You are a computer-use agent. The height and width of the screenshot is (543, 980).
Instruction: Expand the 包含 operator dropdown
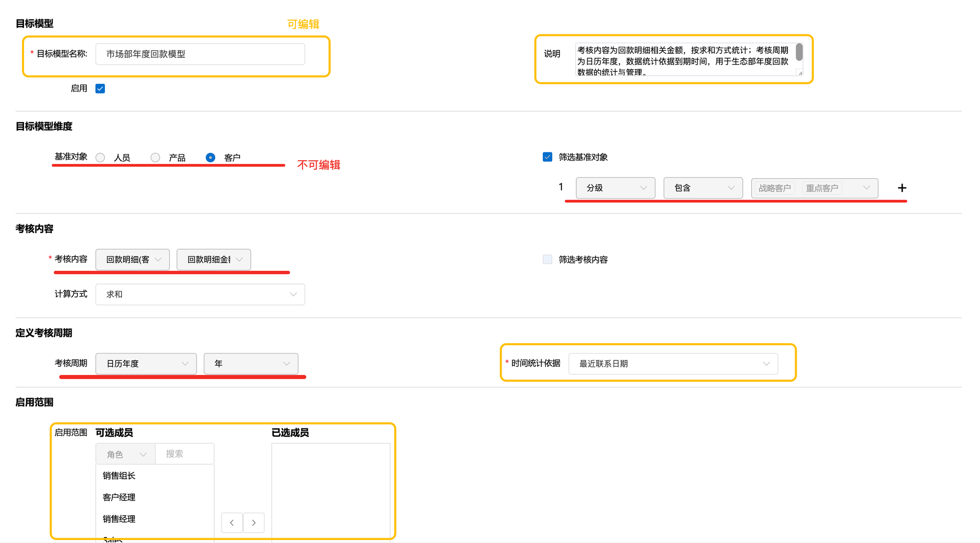[703, 188]
